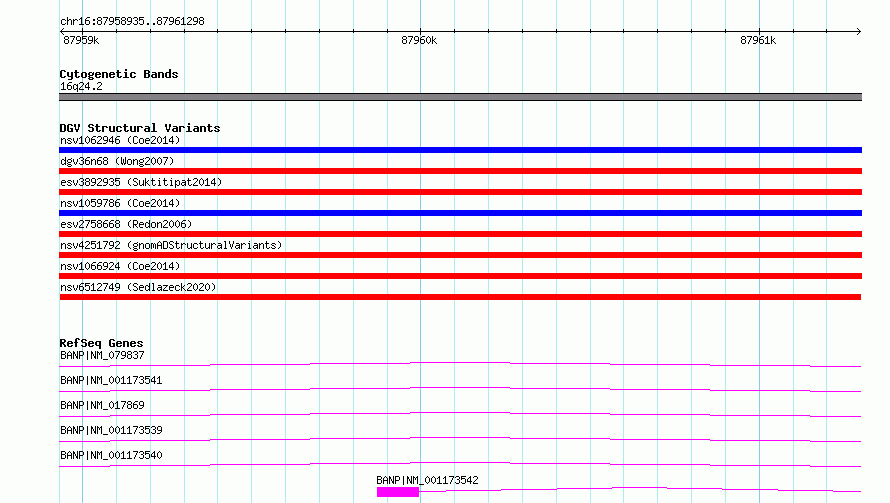Screen dimensions: 890x503
Task: Click the intron line under BANP|NM_079837
Action: pyautogui.click(x=460, y=364)
